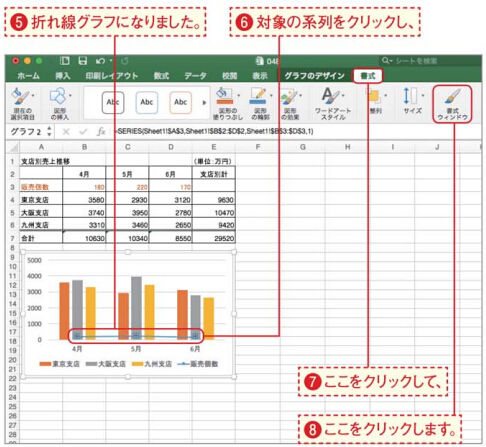The height and width of the screenshot is (447, 486).
Task: Open the 現在の選択項目 menu button
Action: (22, 104)
